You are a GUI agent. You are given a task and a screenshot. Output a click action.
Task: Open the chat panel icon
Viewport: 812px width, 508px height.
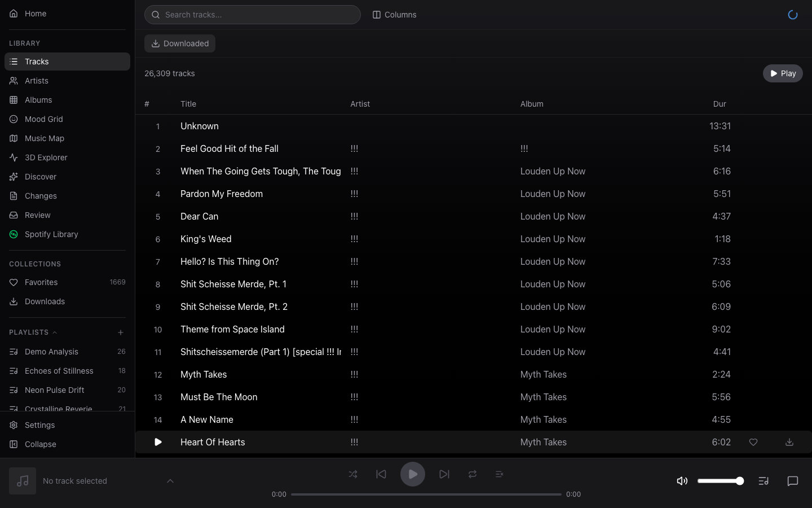coord(792,481)
